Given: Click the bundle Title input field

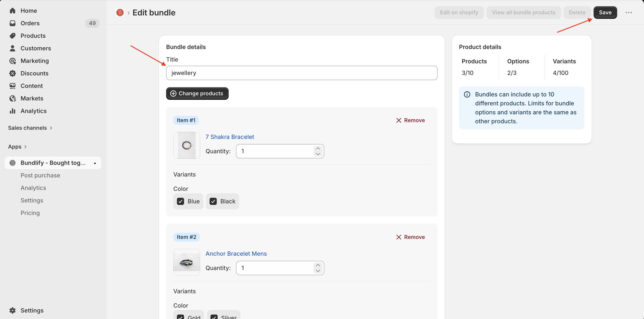Looking at the screenshot, I should point(301,73).
